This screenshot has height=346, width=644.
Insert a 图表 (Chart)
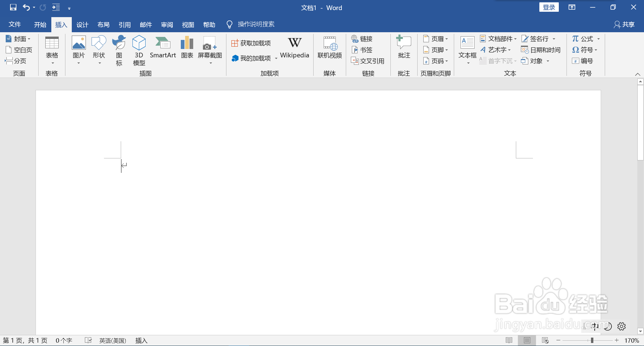pyautogui.click(x=187, y=47)
